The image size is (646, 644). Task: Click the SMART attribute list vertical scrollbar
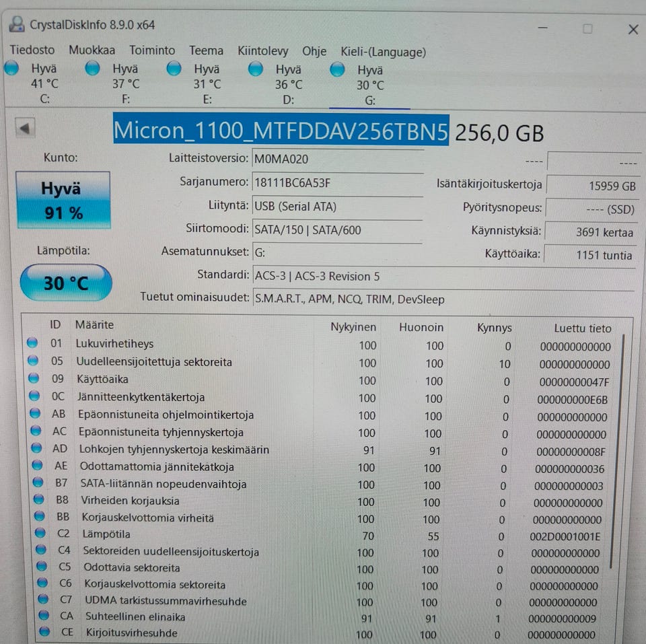pos(617,451)
